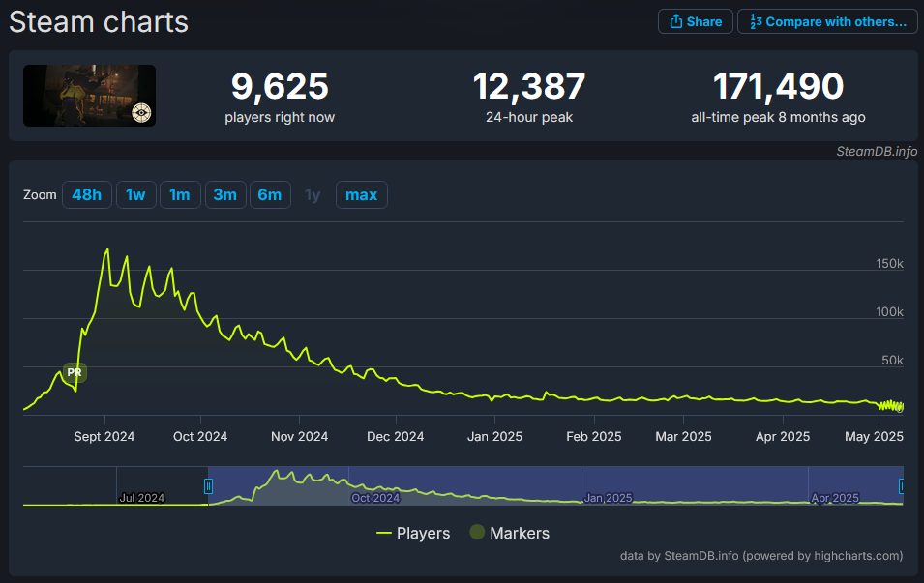Image resolution: width=924 pixels, height=583 pixels.
Task: Set zoom to 48h
Action: [x=87, y=195]
